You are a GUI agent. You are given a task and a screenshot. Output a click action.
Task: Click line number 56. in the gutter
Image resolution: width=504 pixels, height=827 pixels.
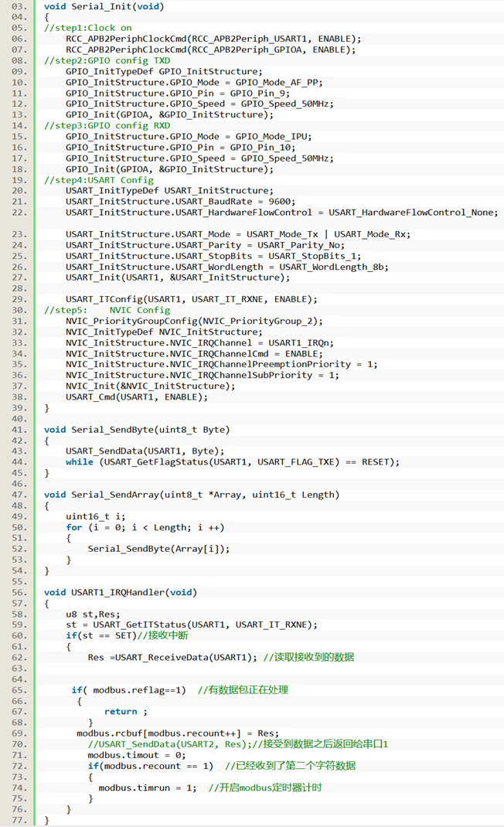pos(19,592)
